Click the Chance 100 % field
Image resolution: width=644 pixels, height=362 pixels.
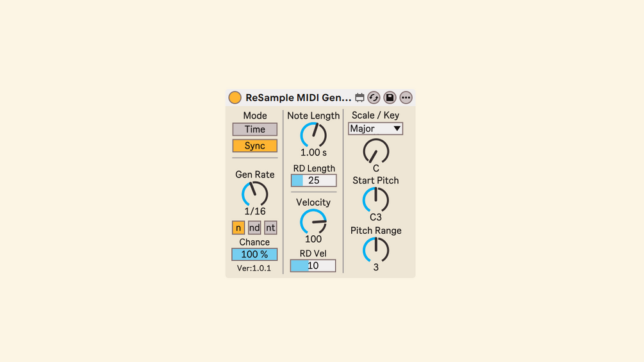(x=254, y=254)
